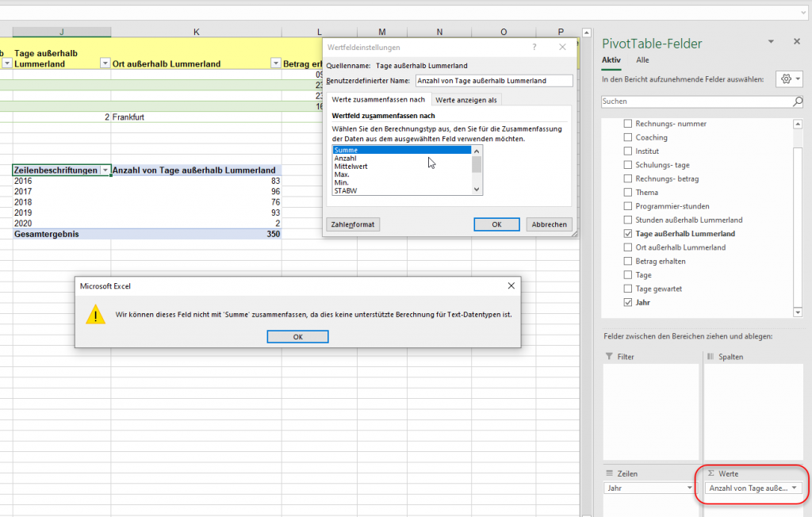Screen dimensions: 812x517
Task: Close the Microsoft Excel warning dialog
Action: tap(511, 286)
